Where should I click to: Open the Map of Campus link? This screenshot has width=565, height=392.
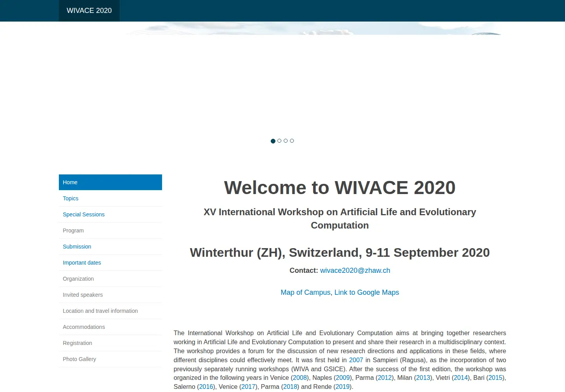click(306, 292)
